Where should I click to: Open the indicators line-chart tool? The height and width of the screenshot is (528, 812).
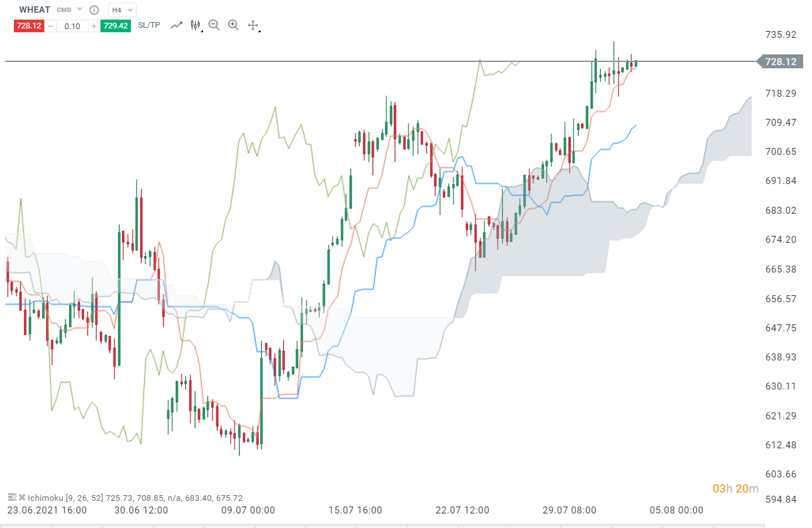coord(177,25)
